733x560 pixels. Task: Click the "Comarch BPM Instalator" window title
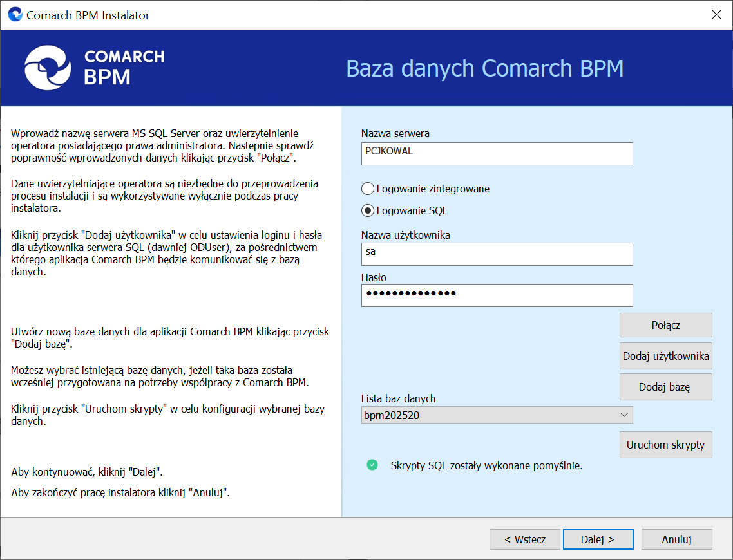click(x=88, y=15)
